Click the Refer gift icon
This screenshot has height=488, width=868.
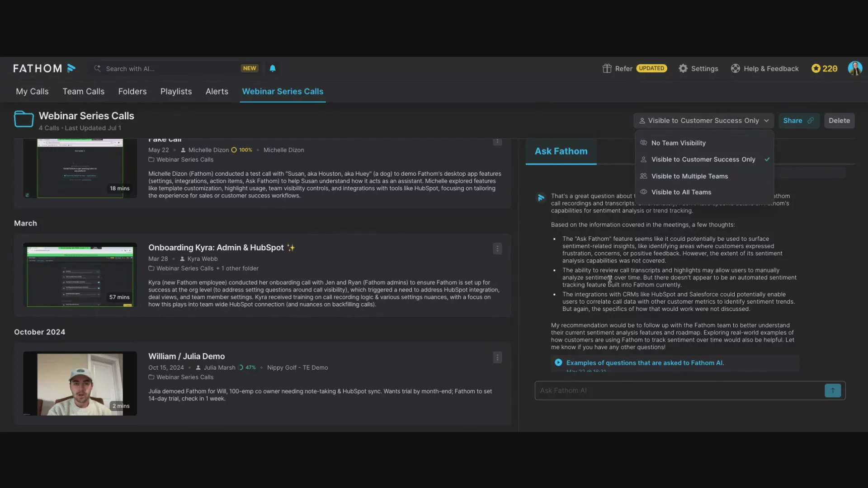tap(607, 68)
